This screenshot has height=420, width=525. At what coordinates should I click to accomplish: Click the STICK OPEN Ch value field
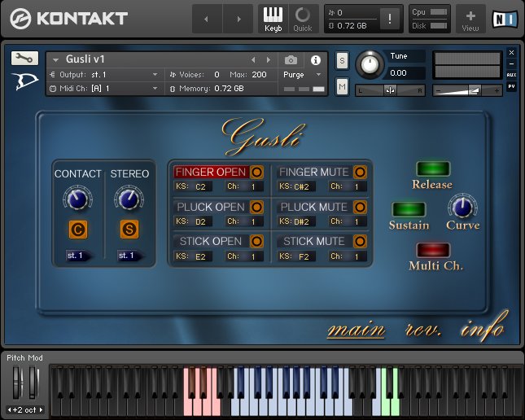(x=253, y=256)
